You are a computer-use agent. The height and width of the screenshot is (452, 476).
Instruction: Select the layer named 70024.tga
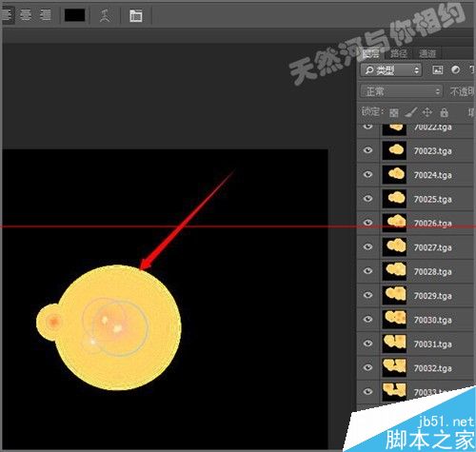[433, 175]
